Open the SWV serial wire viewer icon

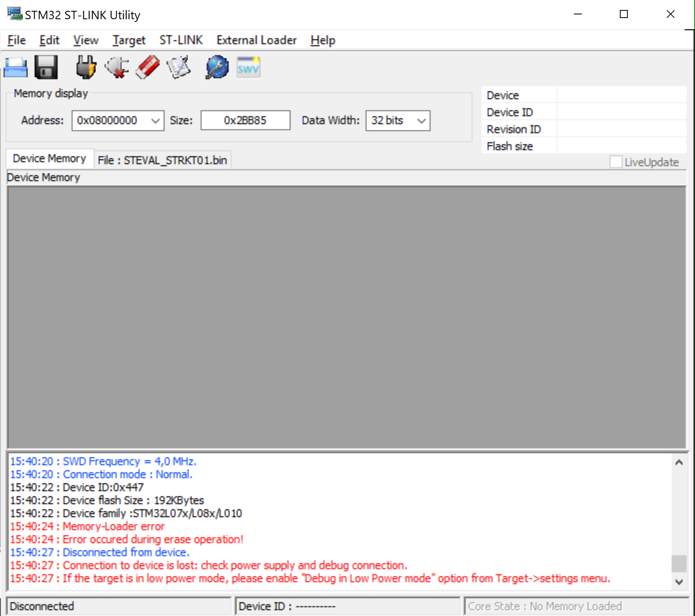pos(248,67)
